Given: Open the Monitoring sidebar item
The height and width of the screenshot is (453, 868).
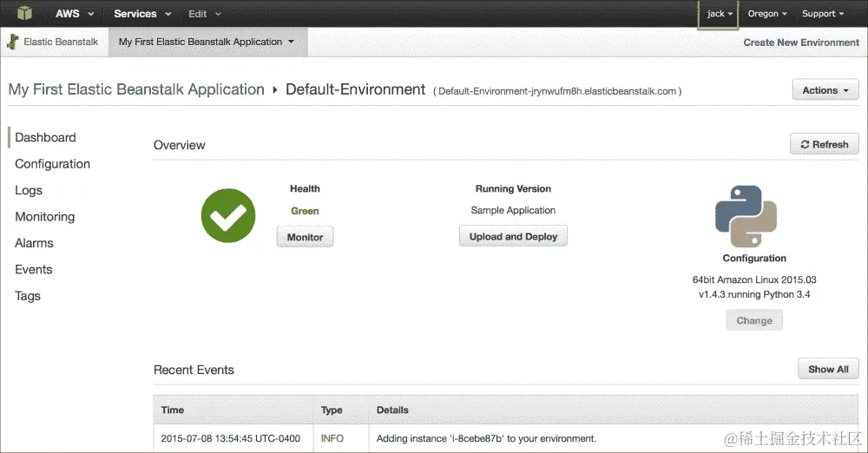Looking at the screenshot, I should click(x=45, y=217).
